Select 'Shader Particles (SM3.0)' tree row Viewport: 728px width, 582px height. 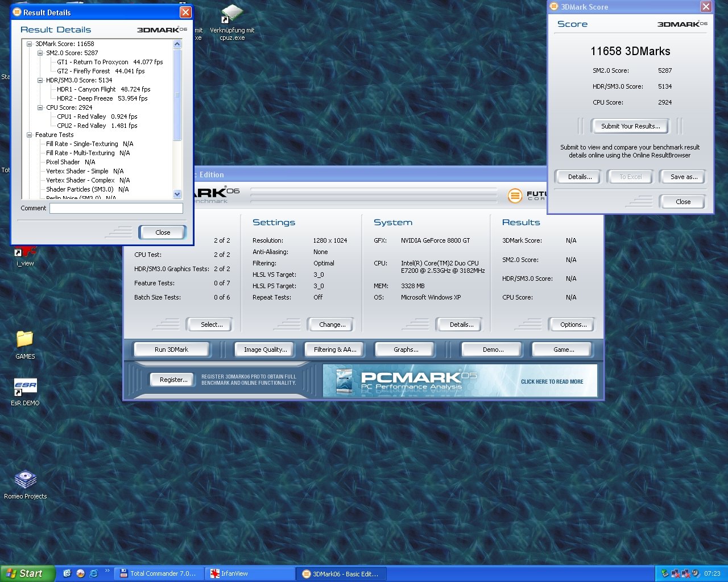click(87, 189)
